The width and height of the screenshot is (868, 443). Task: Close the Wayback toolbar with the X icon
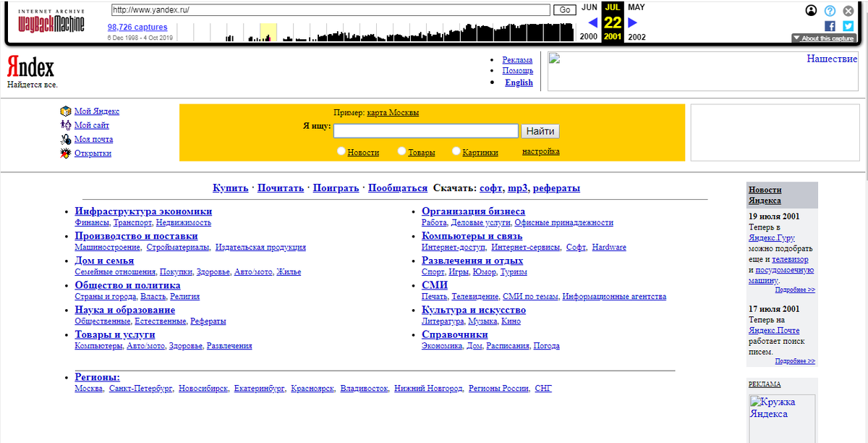(x=848, y=11)
